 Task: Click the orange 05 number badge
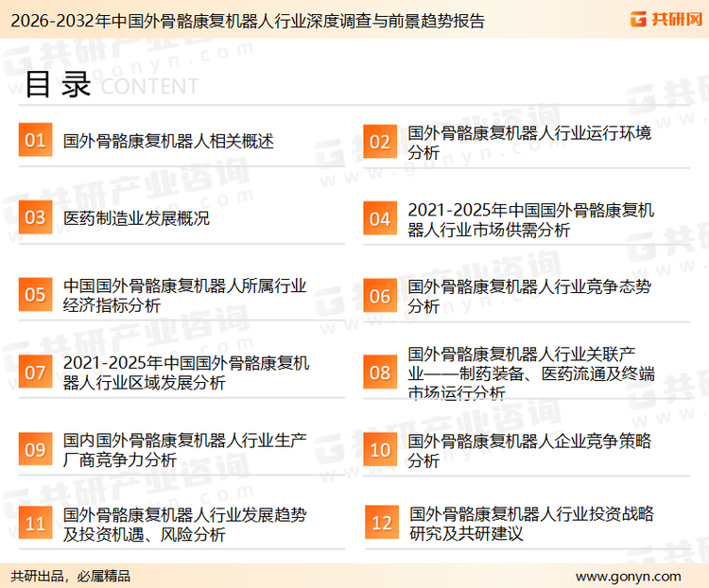pos(35,294)
